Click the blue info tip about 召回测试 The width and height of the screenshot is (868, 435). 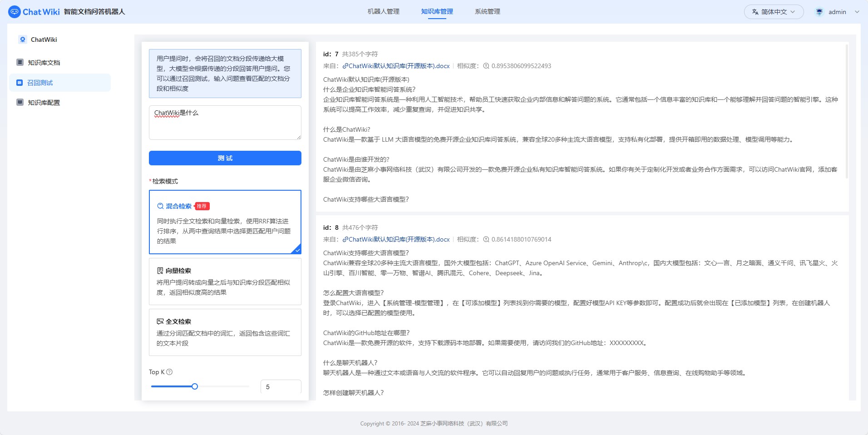pos(225,74)
